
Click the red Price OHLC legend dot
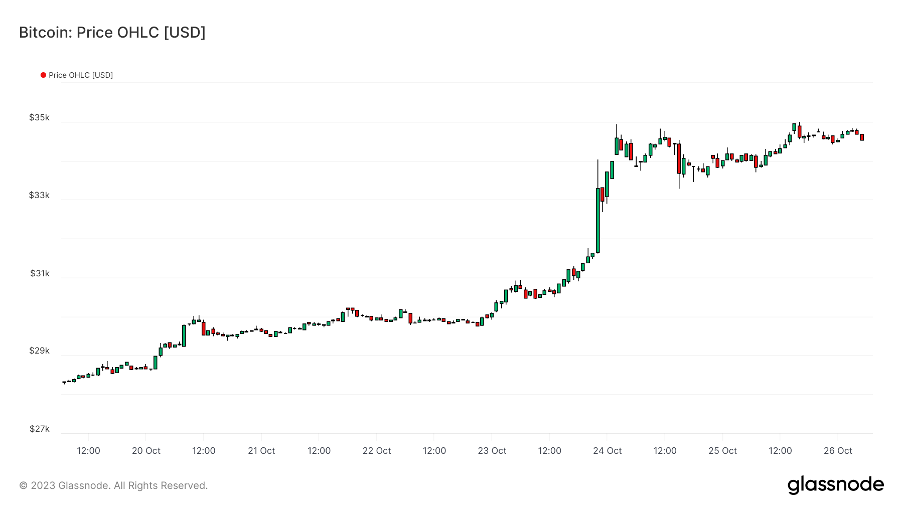point(43,75)
